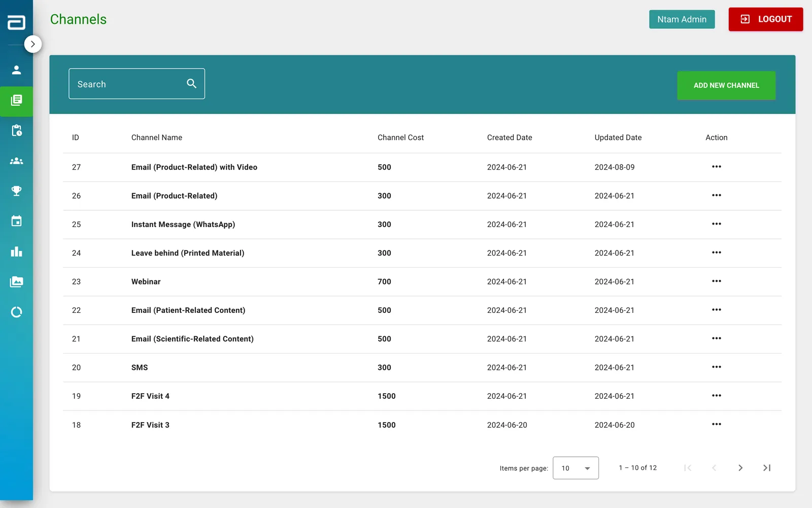Open actions menu for Instant Message (WhatsApp)
Screen dimensions: 812x508
(716, 224)
